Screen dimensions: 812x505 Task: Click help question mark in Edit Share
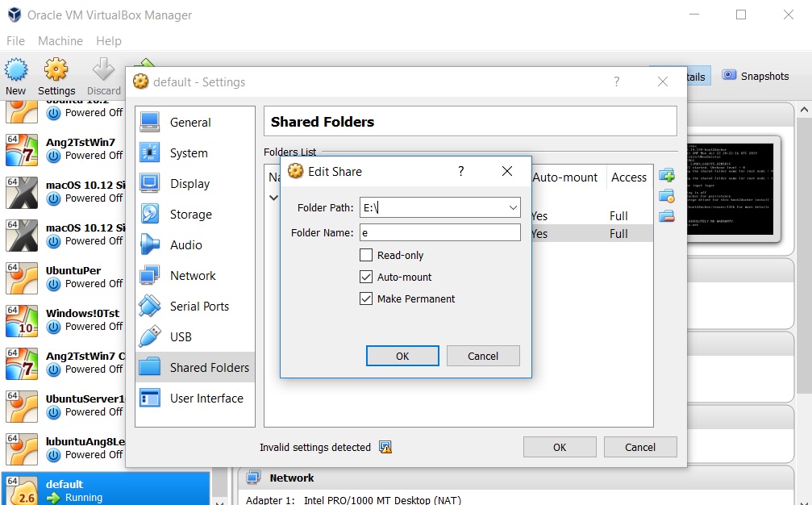(x=461, y=172)
